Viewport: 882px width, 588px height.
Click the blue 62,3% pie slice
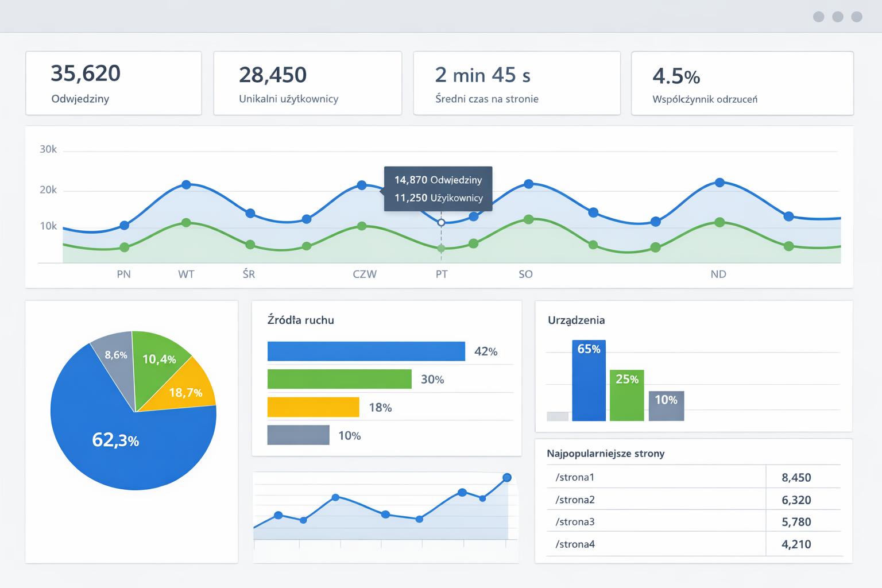coord(115,441)
